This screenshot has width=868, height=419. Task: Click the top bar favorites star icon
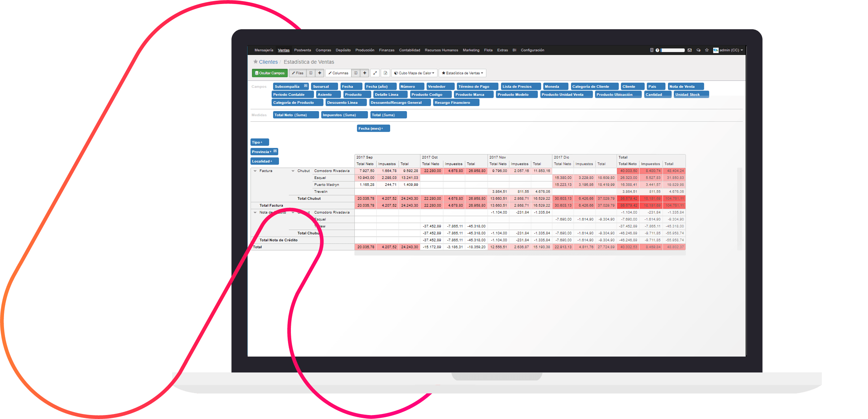pyautogui.click(x=707, y=50)
